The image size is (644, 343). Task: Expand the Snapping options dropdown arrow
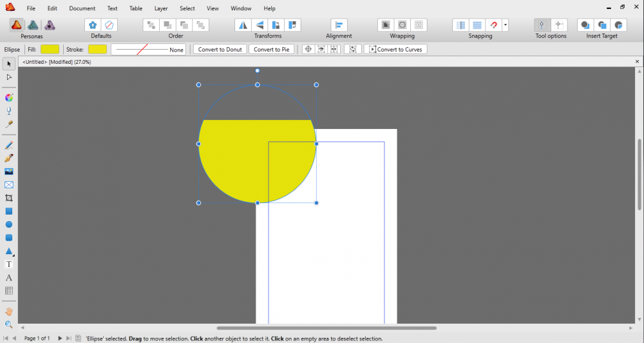[x=506, y=25]
